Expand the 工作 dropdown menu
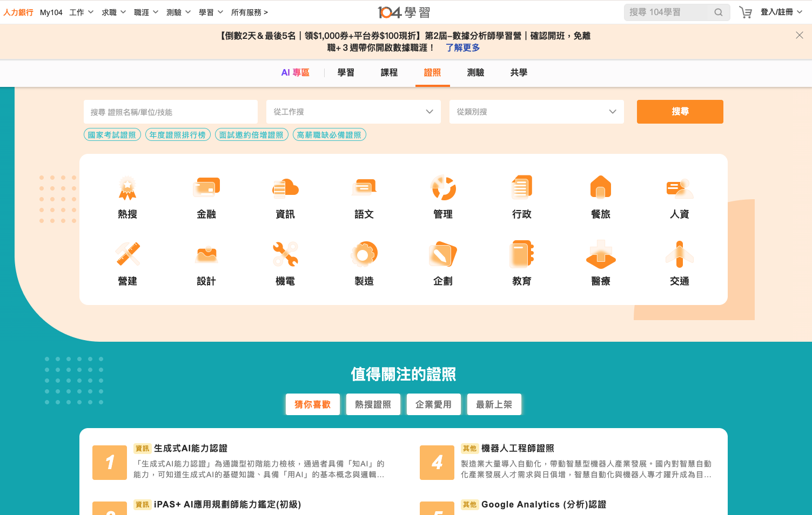The width and height of the screenshot is (812, 515). tap(81, 12)
